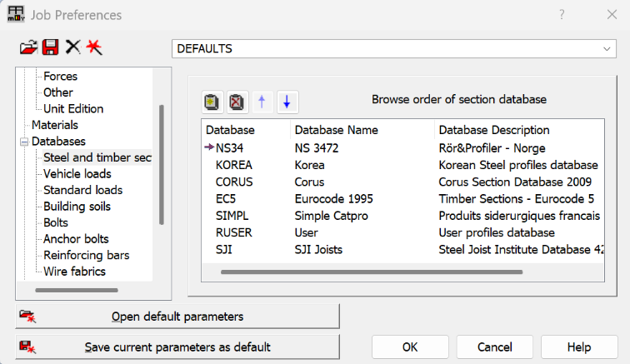This screenshot has height=364, width=630.
Task: Move database up with blue up arrow
Action: pyautogui.click(x=262, y=102)
